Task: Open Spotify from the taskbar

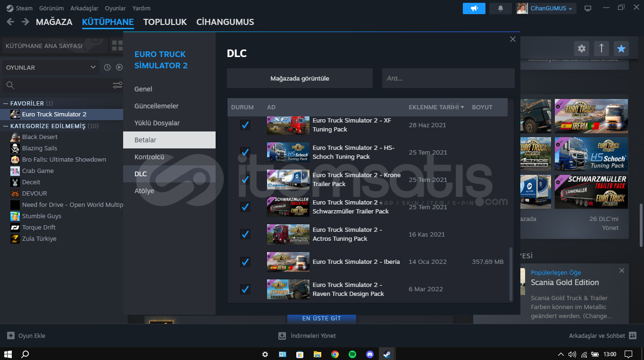Action: 352,354
